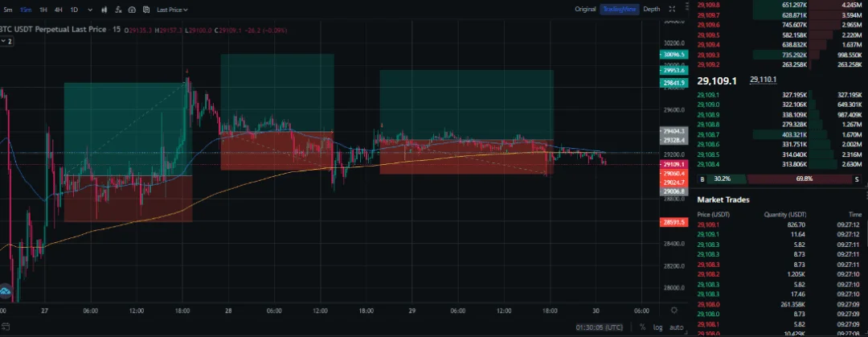Open the candlestick chart type selector

pos(104,10)
